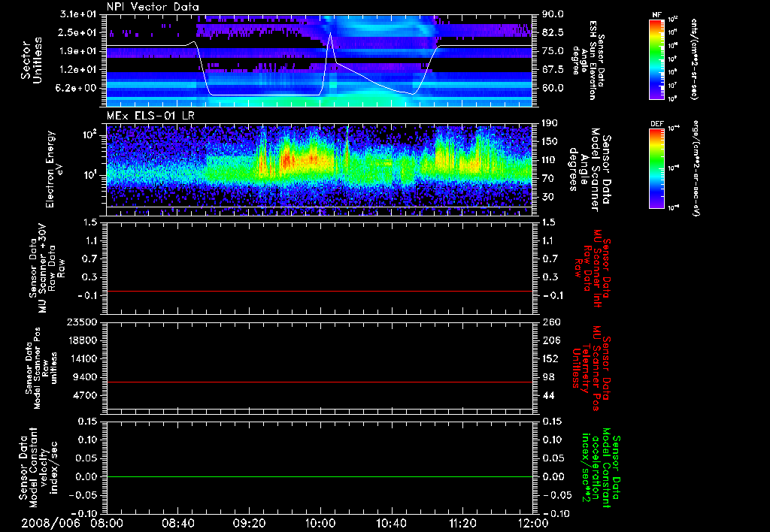Image resolution: width=770 pixels, height=532 pixels.
Task: Click the 10:40 time axis label
Action: tap(391, 522)
